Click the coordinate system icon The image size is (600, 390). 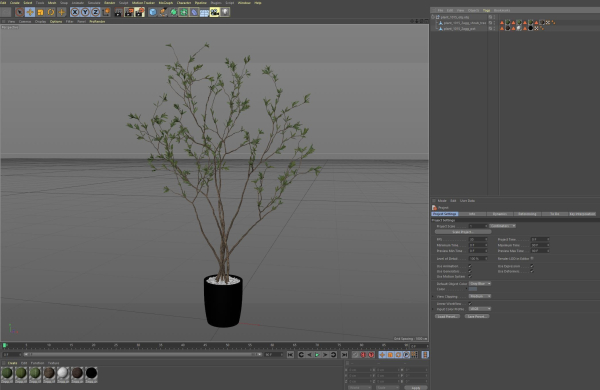pyautogui.click(x=106, y=12)
